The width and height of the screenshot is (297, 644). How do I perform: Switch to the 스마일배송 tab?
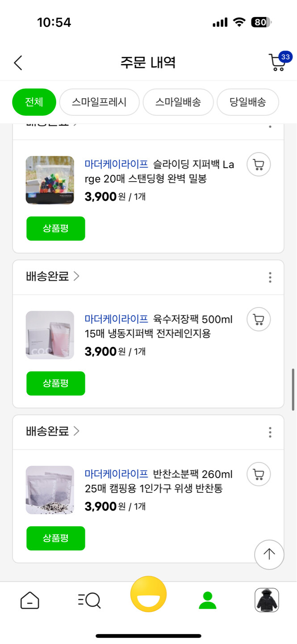tap(178, 102)
